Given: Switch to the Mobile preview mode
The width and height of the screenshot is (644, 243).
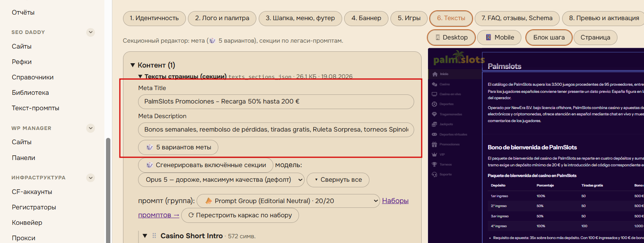Looking at the screenshot, I should pyautogui.click(x=500, y=37).
